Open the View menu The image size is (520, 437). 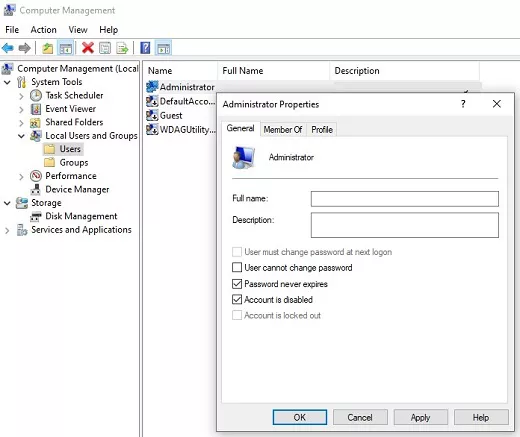78,30
